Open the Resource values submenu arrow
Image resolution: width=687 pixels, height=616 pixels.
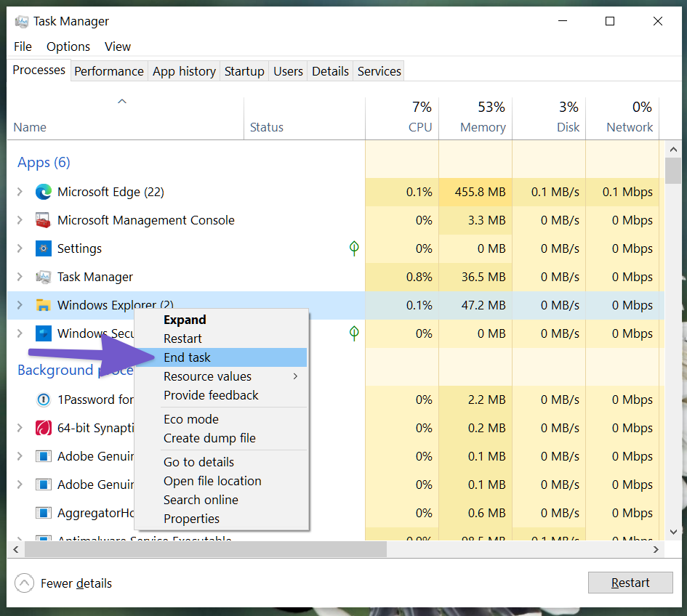pyautogui.click(x=295, y=376)
